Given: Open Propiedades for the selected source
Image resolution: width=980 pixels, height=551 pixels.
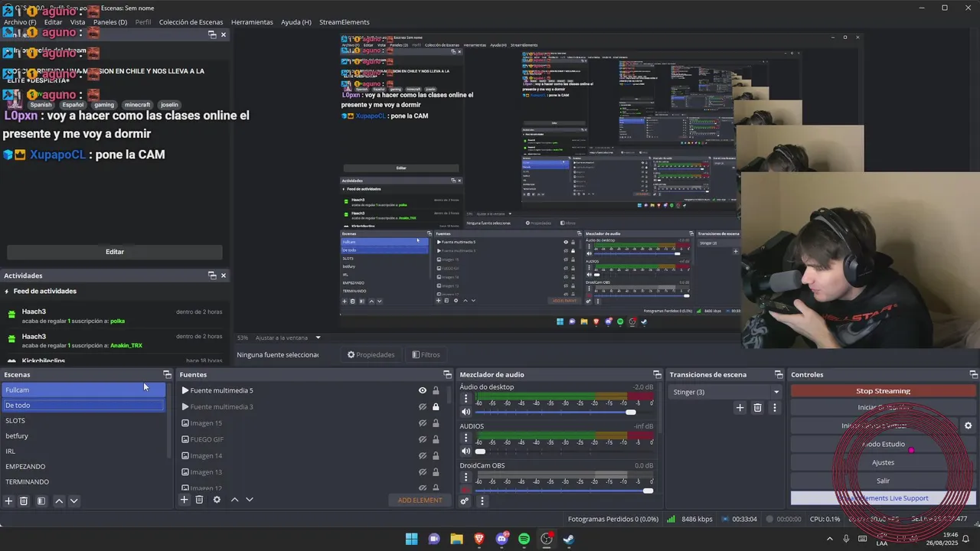Looking at the screenshot, I should (x=371, y=354).
